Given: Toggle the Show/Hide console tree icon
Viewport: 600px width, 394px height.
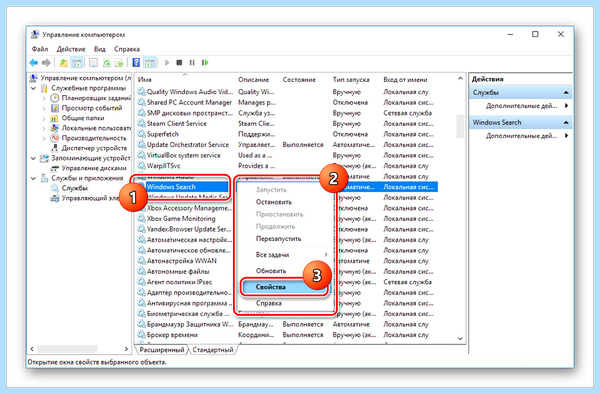Looking at the screenshot, I should click(x=77, y=62).
